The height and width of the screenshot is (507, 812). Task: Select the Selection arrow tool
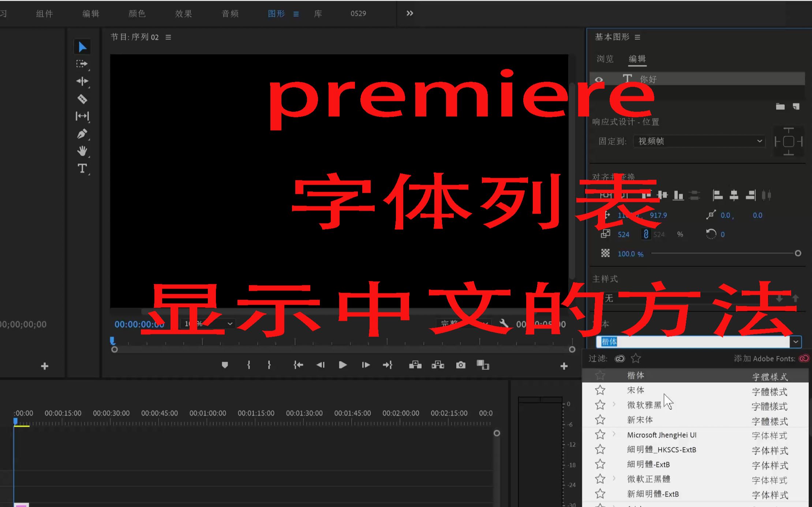pos(82,47)
